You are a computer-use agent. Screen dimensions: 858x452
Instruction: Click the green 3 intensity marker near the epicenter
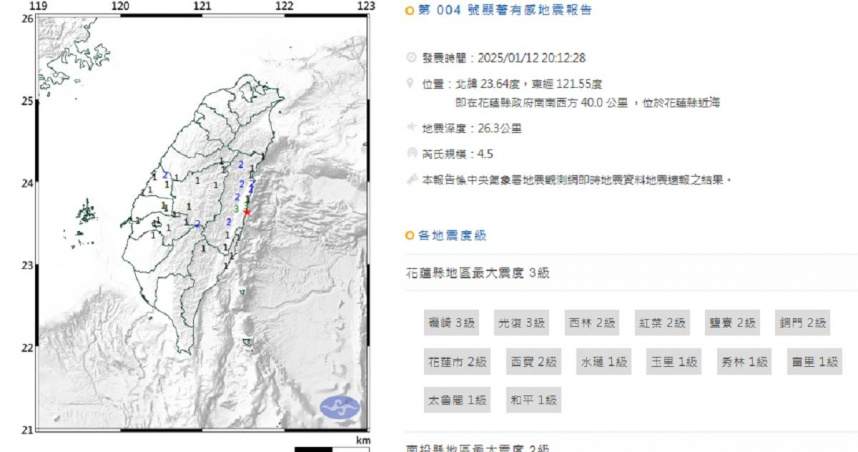[x=236, y=209]
